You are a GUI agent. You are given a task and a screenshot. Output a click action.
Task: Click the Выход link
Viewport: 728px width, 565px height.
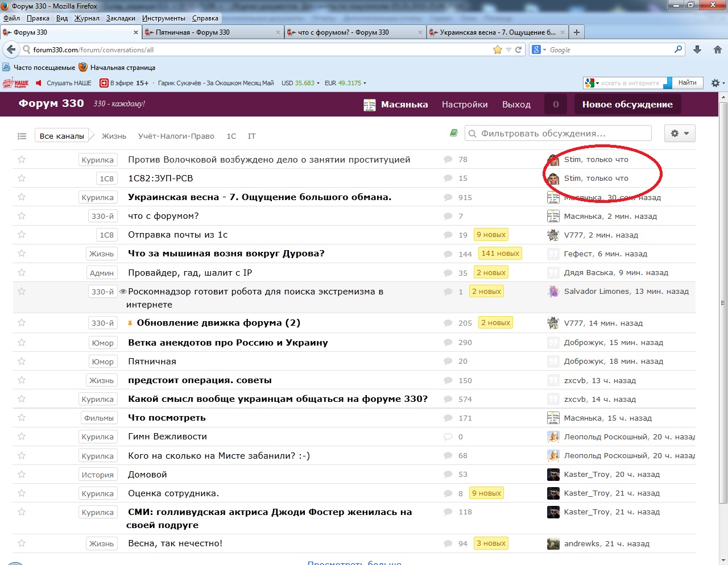click(516, 105)
